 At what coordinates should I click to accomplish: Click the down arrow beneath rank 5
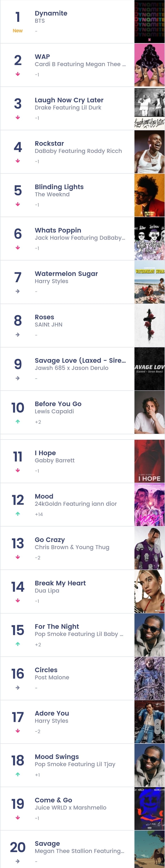click(x=18, y=204)
